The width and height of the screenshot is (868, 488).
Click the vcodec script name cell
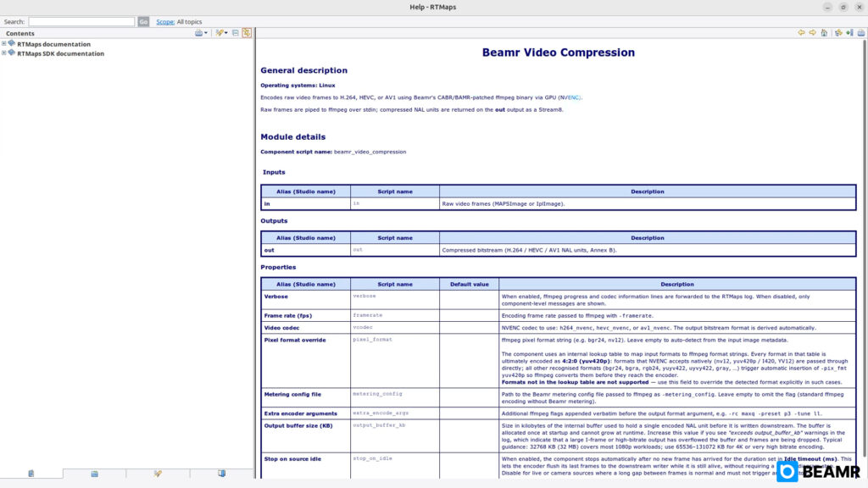[395, 328]
